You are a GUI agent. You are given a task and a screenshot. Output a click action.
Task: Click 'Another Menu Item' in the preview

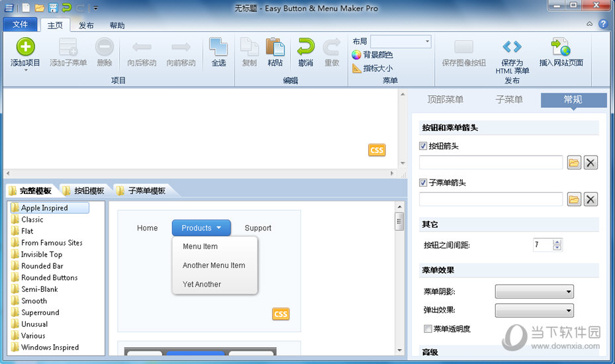214,265
